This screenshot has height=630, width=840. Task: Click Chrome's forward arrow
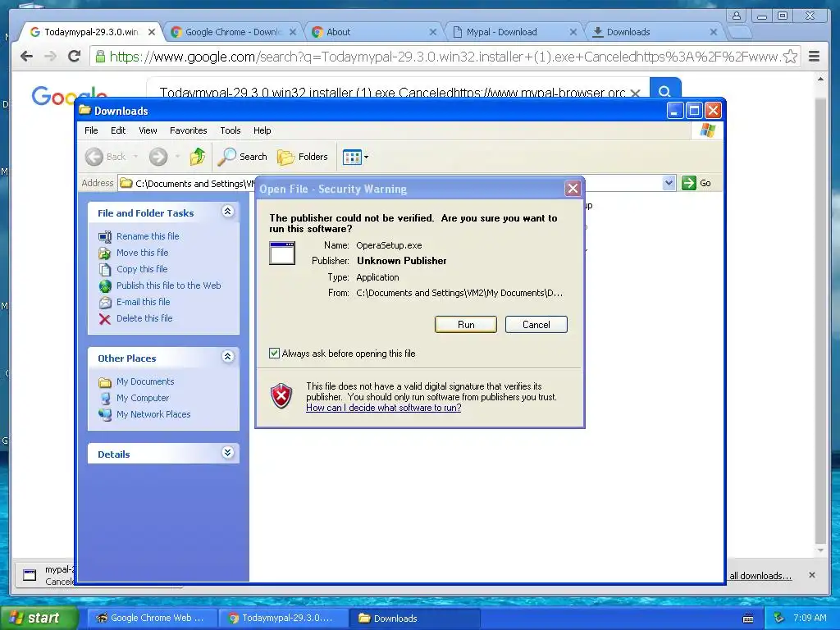pyautogui.click(x=50, y=56)
